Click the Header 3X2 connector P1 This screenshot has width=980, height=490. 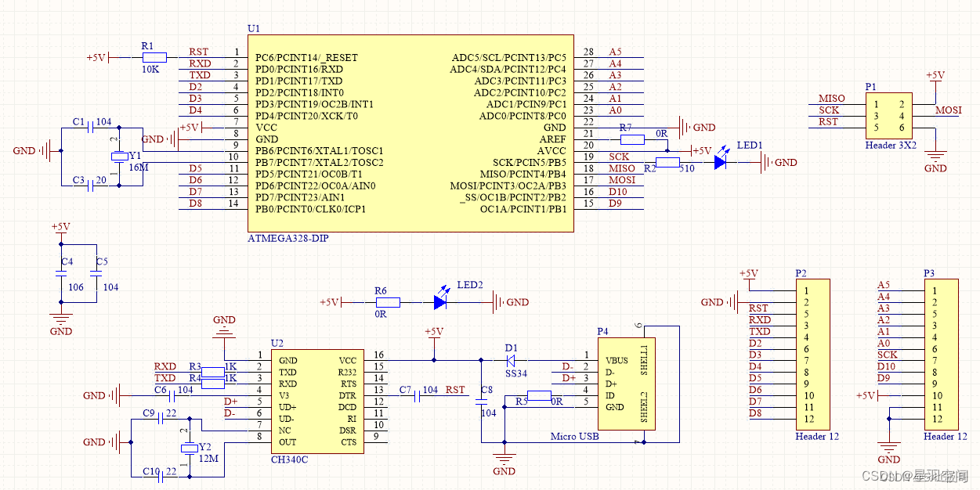889,116
